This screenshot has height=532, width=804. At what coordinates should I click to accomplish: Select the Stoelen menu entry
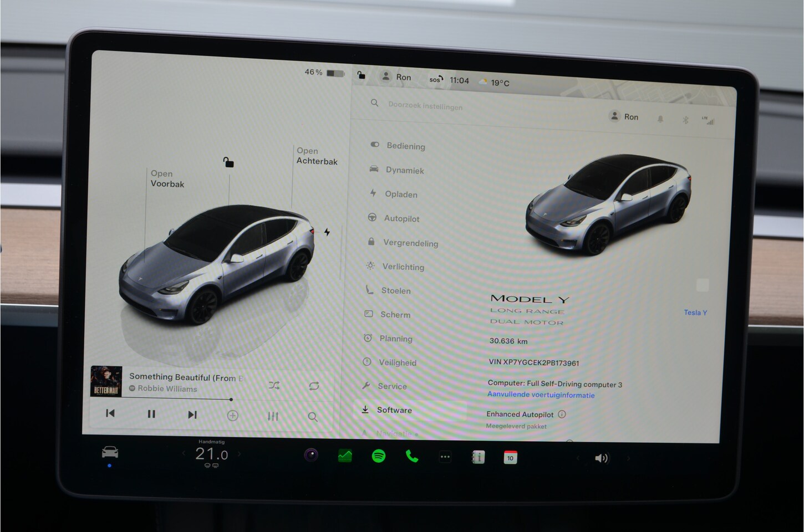pyautogui.click(x=388, y=290)
